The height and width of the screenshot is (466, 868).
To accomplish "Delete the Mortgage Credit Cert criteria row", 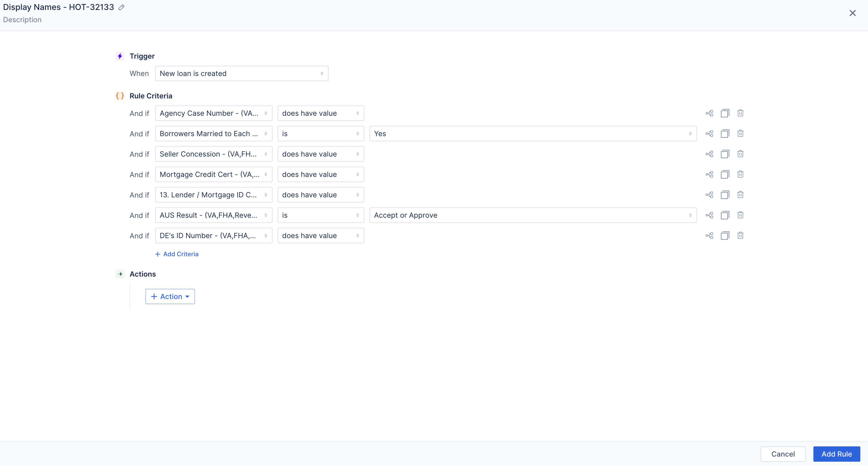I will coord(740,174).
